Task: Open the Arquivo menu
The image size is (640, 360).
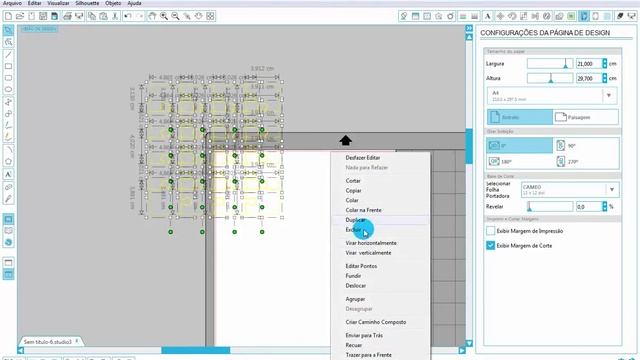Action: 12,3
